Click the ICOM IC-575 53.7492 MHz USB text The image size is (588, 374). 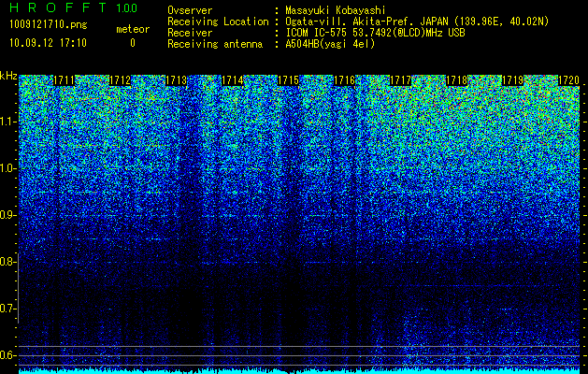coord(375,33)
